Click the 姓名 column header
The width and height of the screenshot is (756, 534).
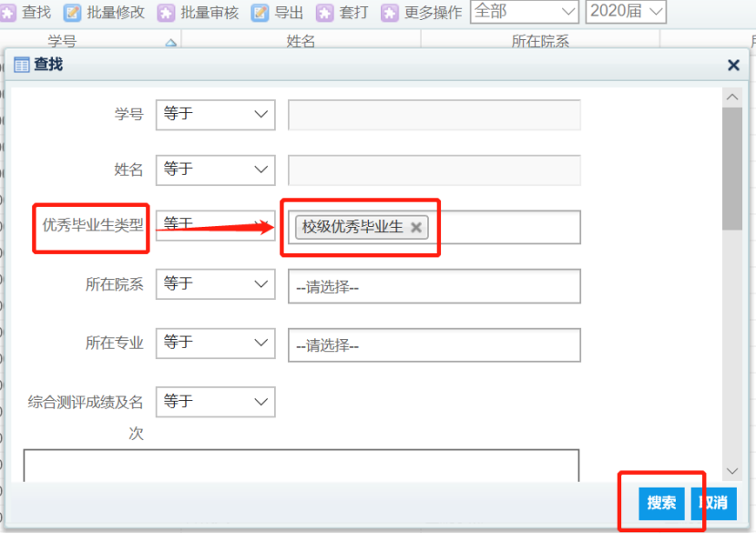(301, 42)
